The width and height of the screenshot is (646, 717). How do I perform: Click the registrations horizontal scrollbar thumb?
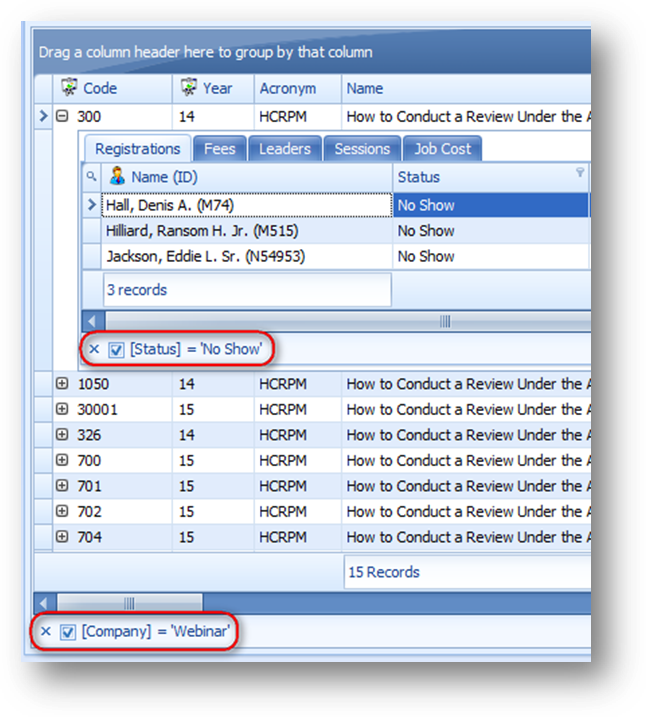point(348,321)
